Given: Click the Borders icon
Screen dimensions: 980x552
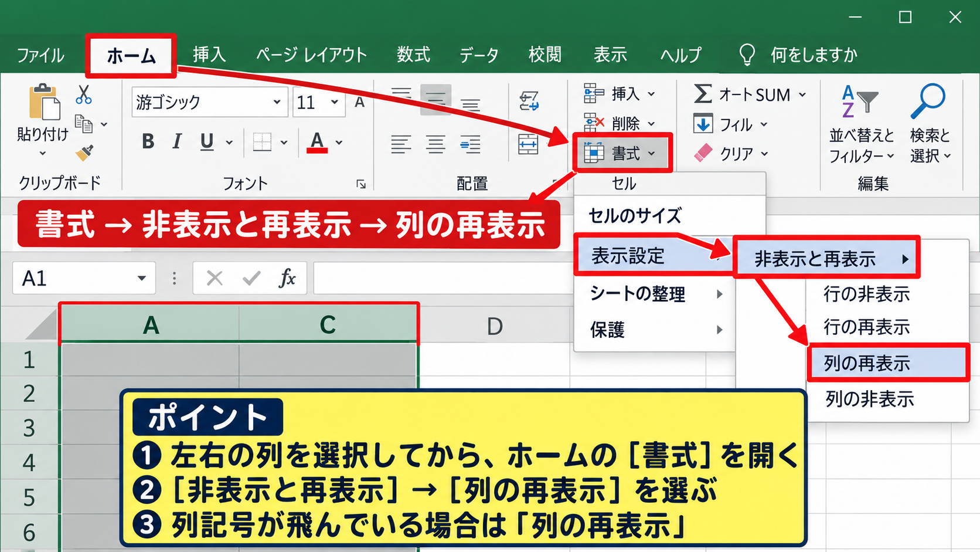Looking at the screenshot, I should pyautogui.click(x=262, y=142).
